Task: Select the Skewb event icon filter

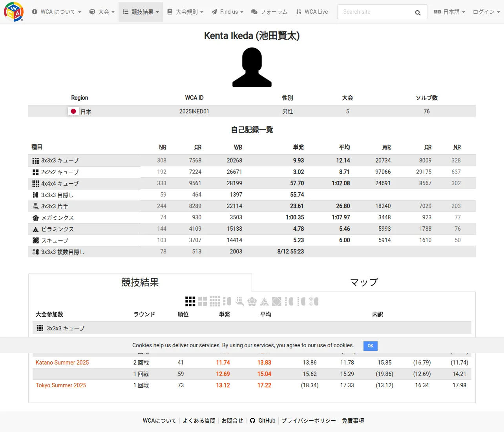Action: tap(277, 301)
